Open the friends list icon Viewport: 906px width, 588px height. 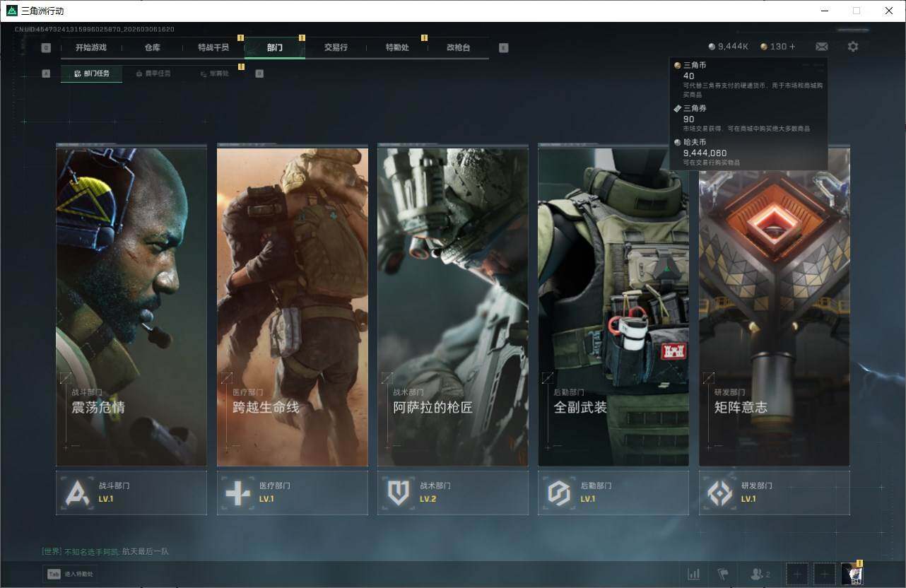coord(760,574)
